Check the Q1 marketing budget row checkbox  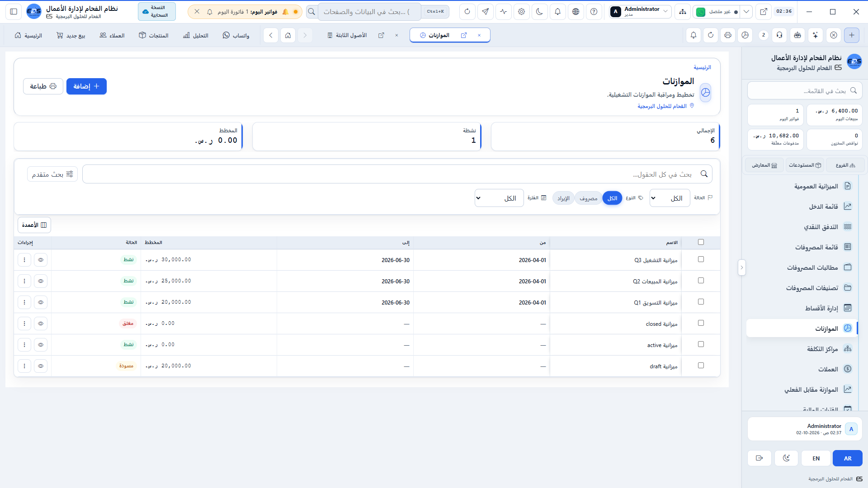pos(701,302)
